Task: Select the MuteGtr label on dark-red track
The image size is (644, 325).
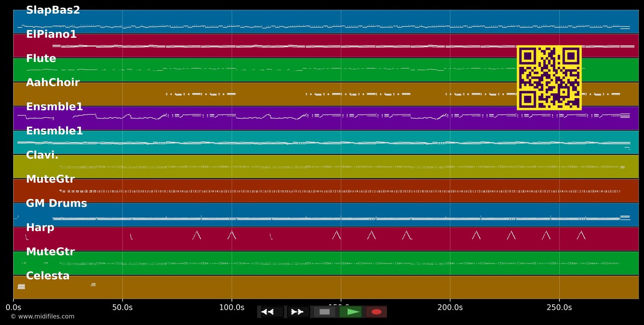Action: (x=50, y=179)
